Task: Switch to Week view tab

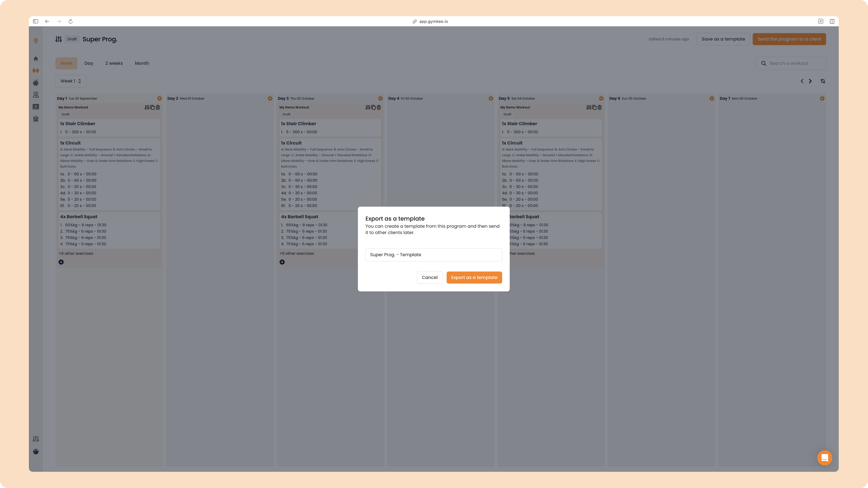Action: pos(66,63)
